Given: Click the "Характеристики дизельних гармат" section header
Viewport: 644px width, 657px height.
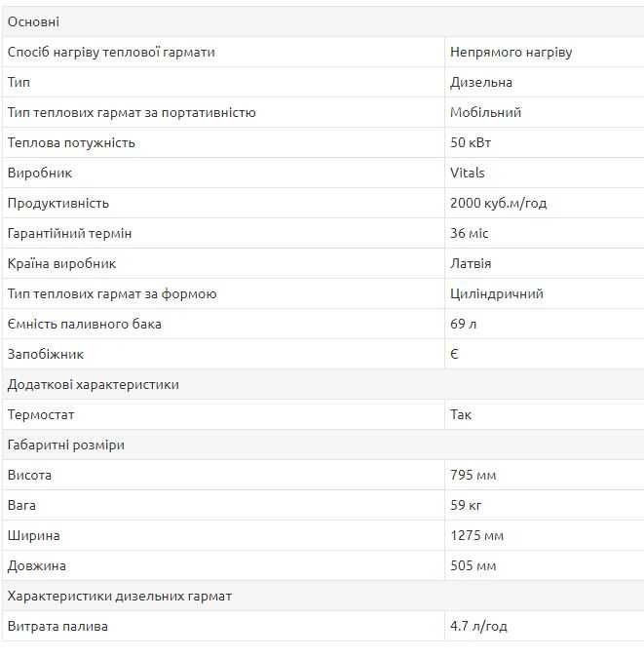Looking at the screenshot, I should [x=119, y=596].
